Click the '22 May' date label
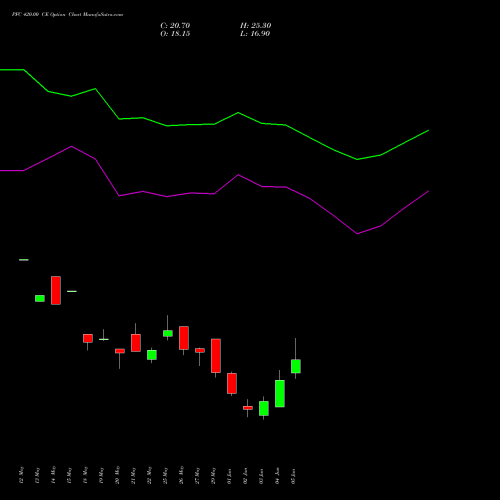 [x=150, y=476]
